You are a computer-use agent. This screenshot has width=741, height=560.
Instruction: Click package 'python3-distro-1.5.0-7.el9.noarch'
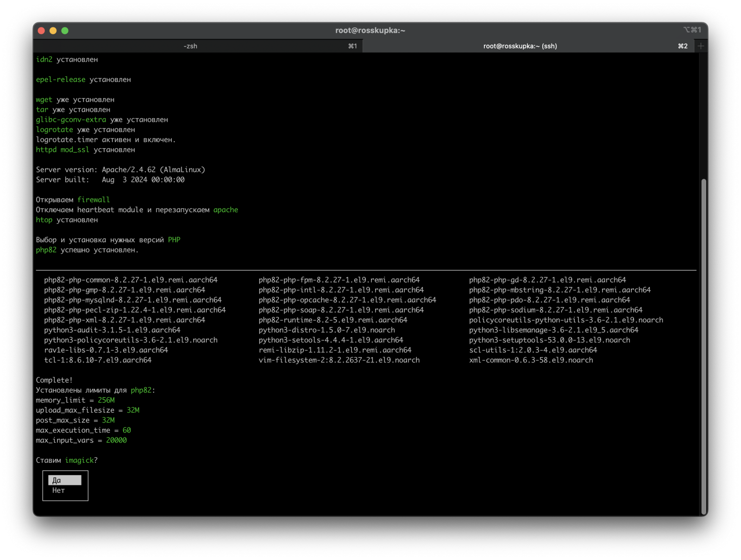point(327,330)
